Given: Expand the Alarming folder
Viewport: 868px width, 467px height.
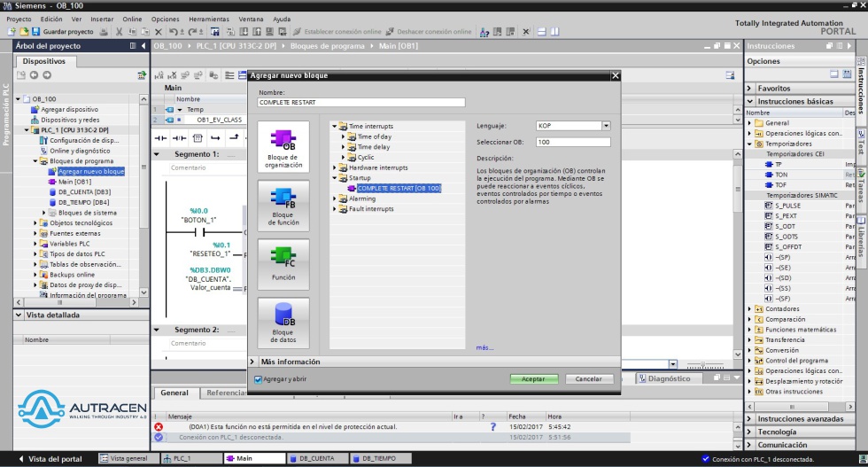Looking at the screenshot, I should pyautogui.click(x=335, y=198).
